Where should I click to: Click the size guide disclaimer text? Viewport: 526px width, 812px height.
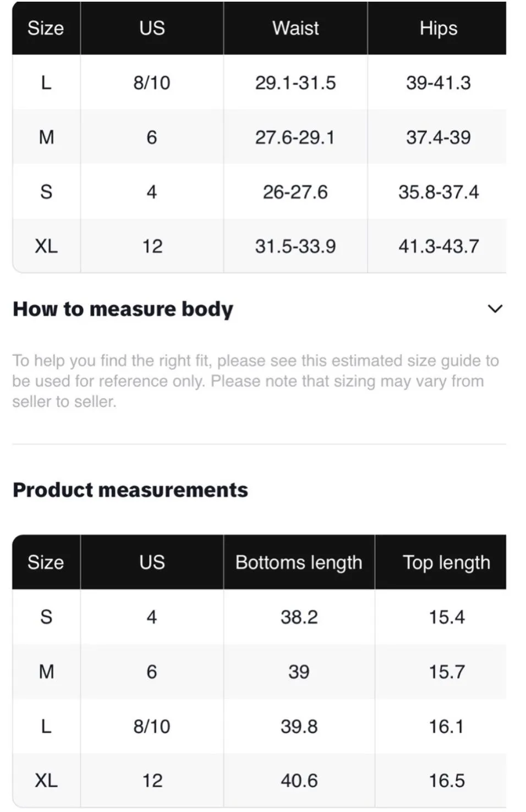point(256,381)
